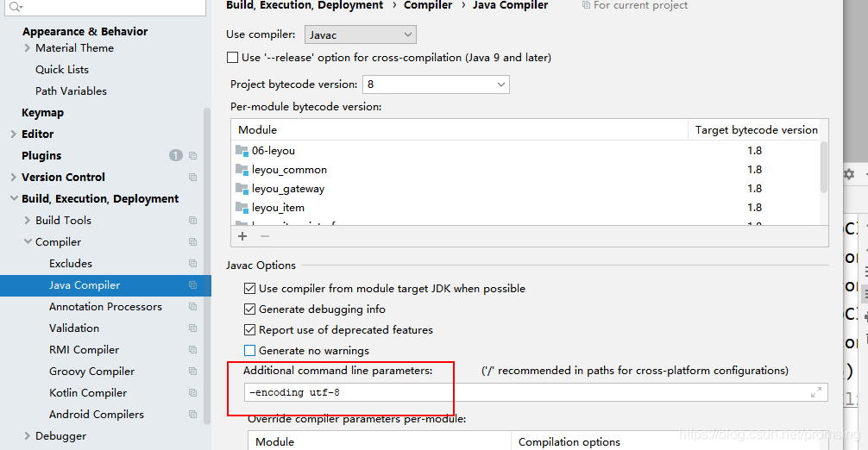This screenshot has width=868, height=450.
Task: Click the expand field icon in command line parameters
Action: (x=816, y=393)
